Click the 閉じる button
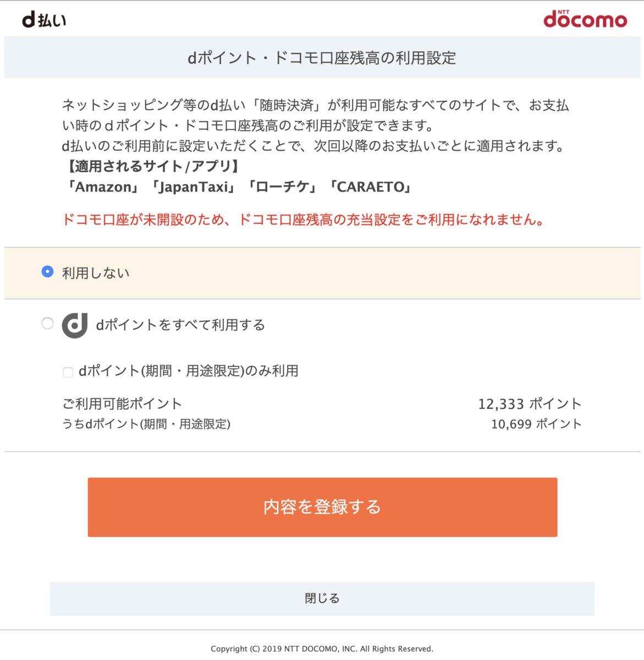 pos(322,598)
